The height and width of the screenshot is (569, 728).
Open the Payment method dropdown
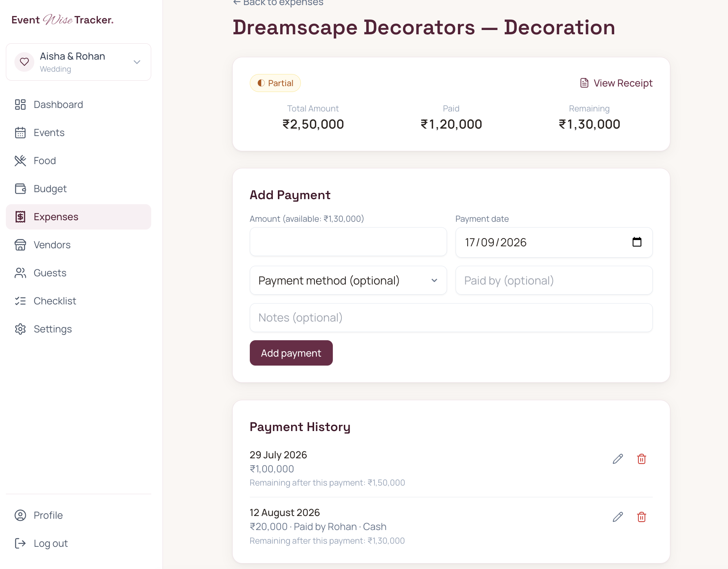tap(348, 280)
